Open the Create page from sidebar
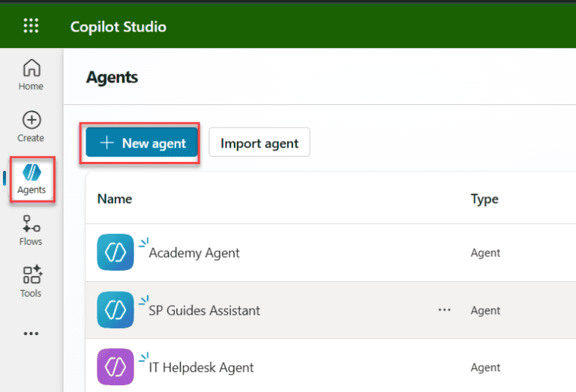 tap(31, 127)
